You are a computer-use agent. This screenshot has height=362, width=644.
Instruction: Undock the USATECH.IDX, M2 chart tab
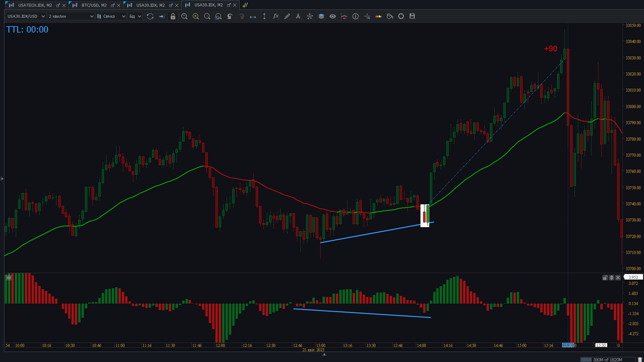pyautogui.click(x=58, y=5)
